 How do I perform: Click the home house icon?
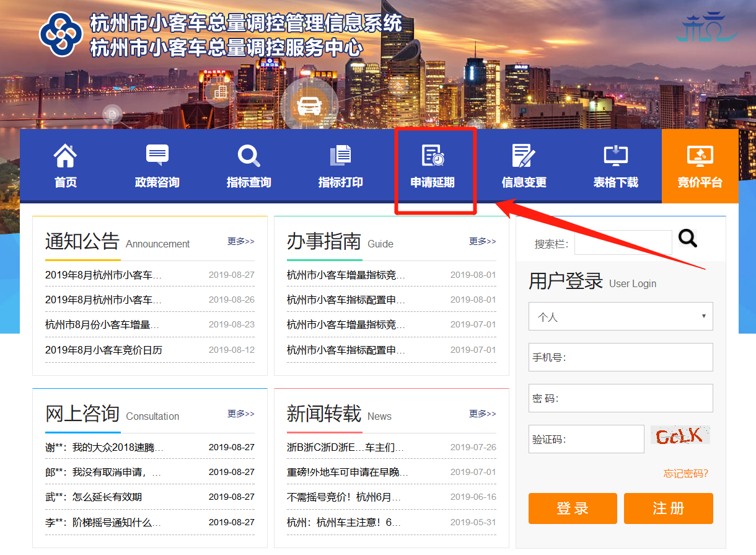65,155
